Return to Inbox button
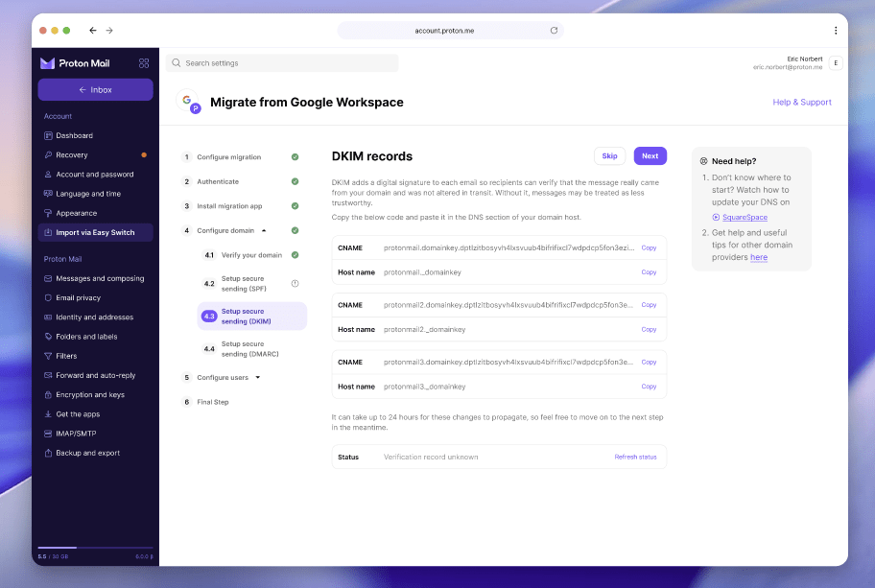 (95, 90)
